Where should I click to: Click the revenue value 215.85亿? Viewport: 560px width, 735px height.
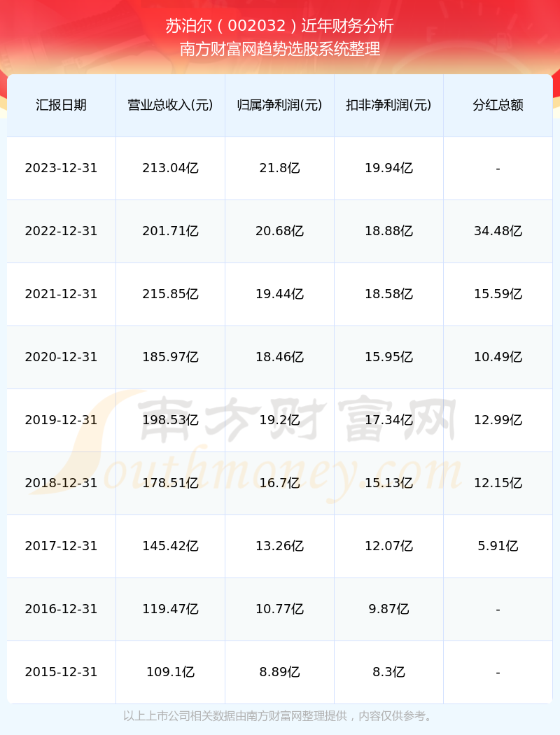[171, 294]
